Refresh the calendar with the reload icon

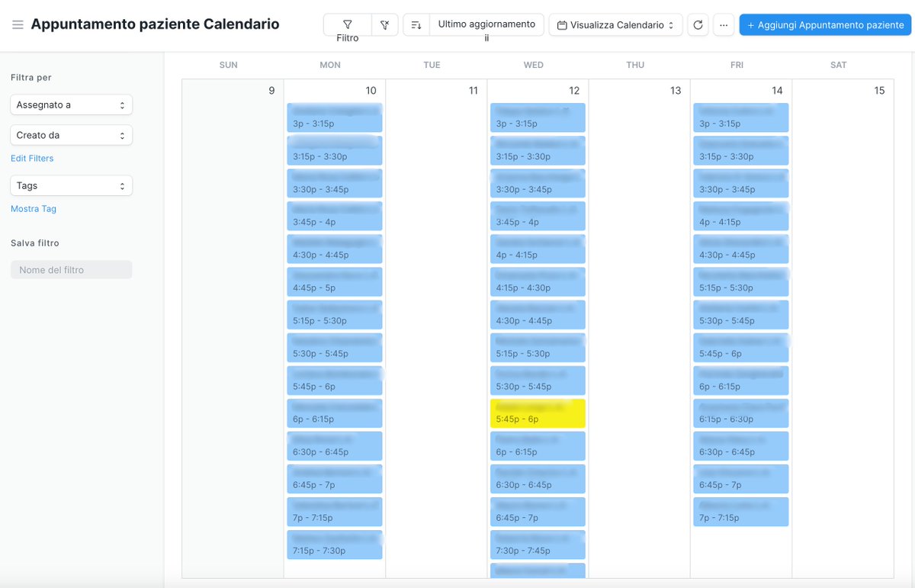(x=698, y=25)
